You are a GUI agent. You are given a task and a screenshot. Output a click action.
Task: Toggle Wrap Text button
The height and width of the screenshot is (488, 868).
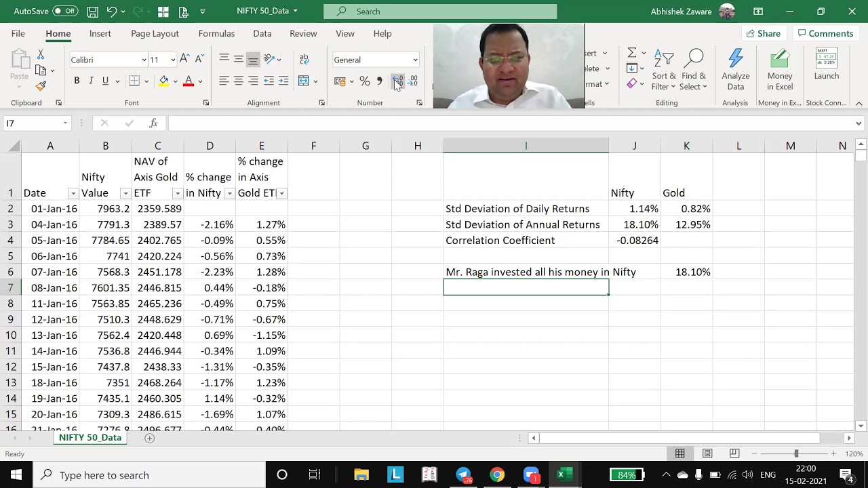click(304, 60)
